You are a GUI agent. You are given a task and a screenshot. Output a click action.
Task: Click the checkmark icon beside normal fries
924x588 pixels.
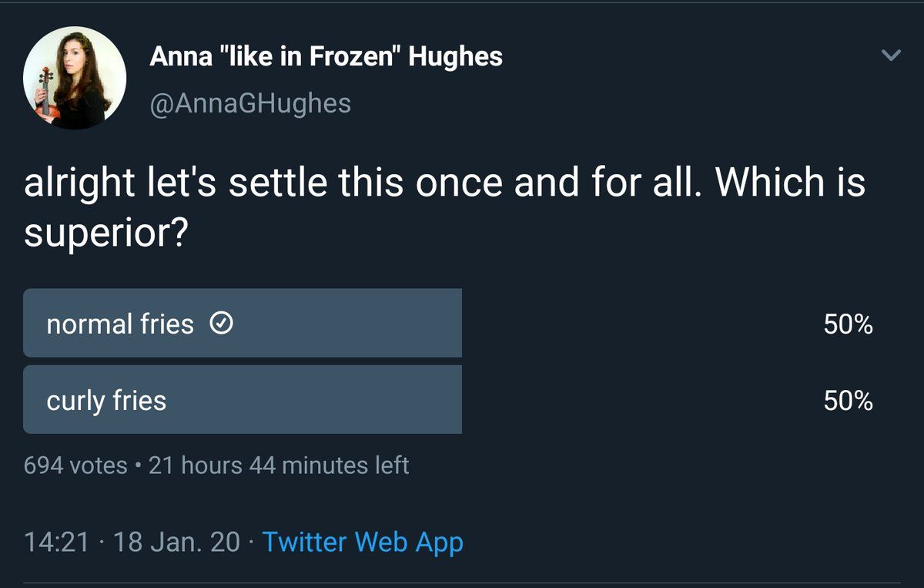click(221, 324)
